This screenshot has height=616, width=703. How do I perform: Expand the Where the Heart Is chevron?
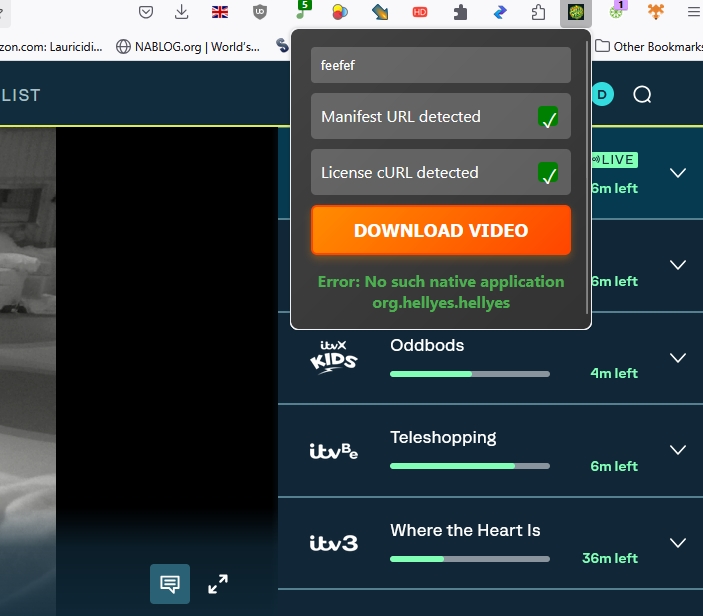(678, 542)
